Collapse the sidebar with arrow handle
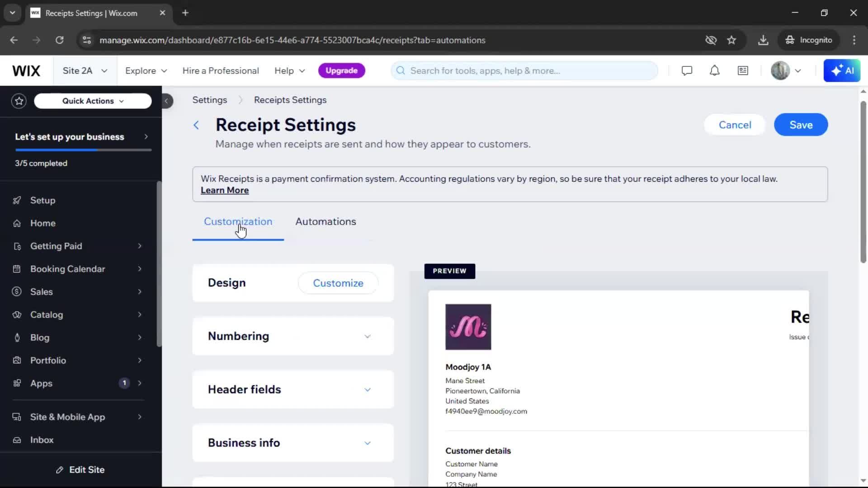The width and height of the screenshot is (868, 488). pyautogui.click(x=167, y=101)
